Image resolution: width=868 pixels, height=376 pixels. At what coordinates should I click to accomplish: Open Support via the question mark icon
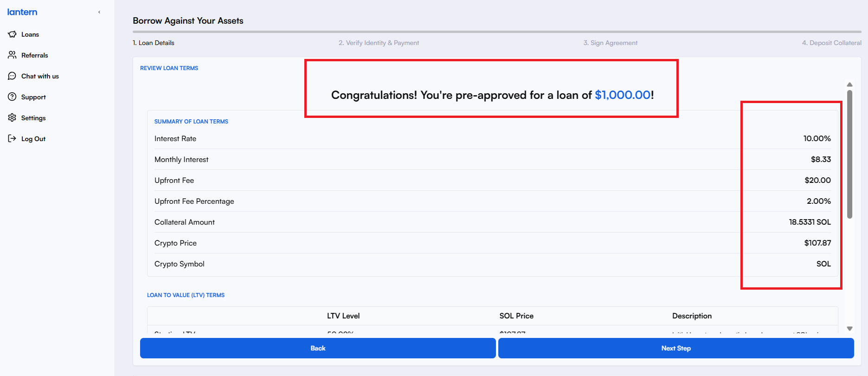[12, 97]
